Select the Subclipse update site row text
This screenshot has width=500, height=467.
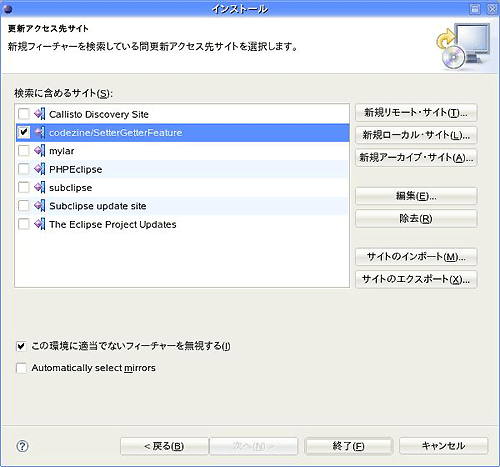[x=98, y=206]
